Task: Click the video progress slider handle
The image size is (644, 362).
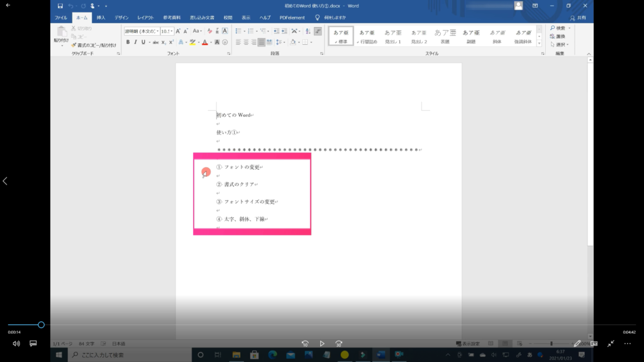Action: (x=41, y=325)
